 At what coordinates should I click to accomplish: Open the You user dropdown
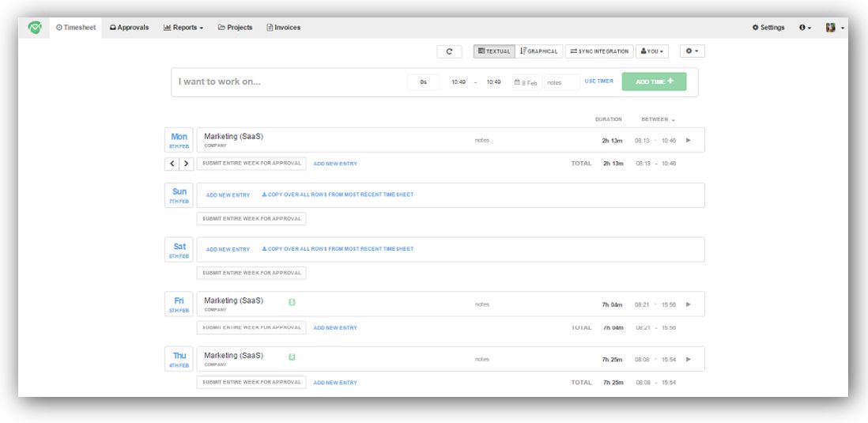pyautogui.click(x=652, y=51)
